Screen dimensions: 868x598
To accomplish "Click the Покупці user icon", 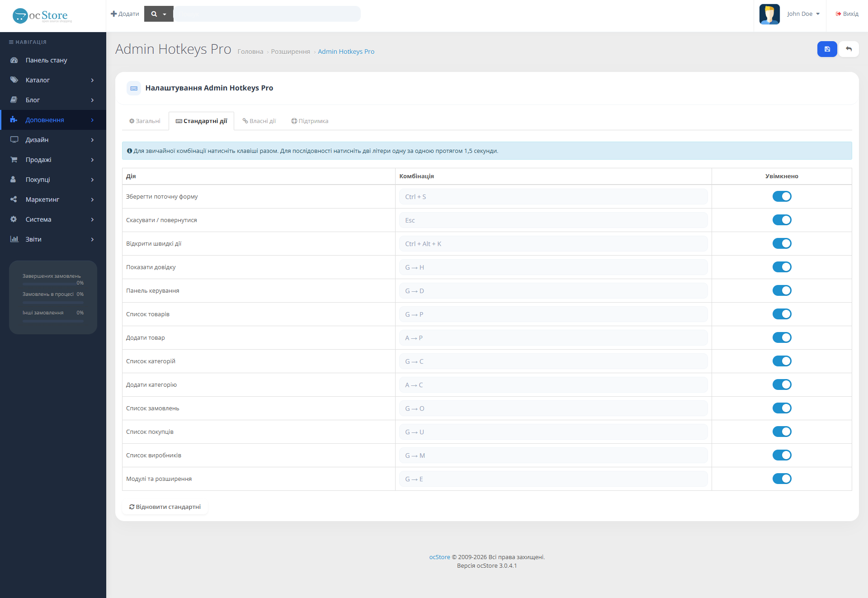I will tap(14, 180).
